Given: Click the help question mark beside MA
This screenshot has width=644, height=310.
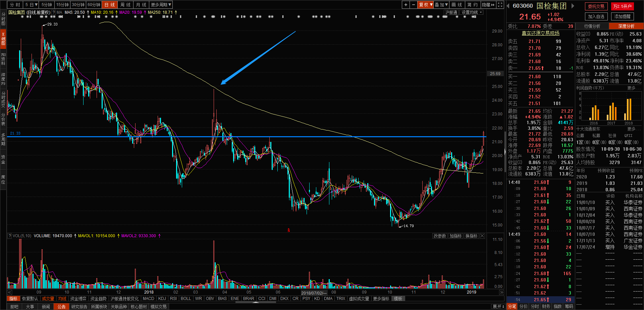Looking at the screenshot, I should click(54, 12).
